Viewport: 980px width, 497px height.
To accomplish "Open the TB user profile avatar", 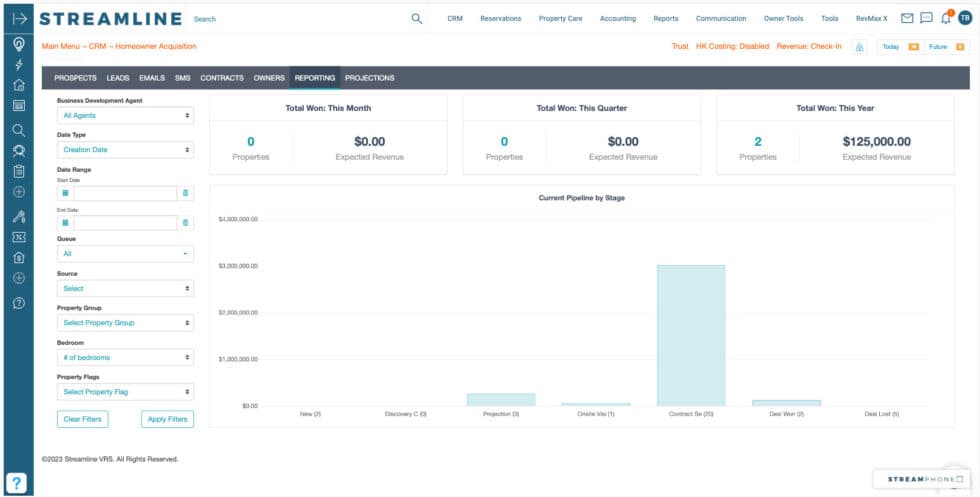I will click(x=964, y=18).
